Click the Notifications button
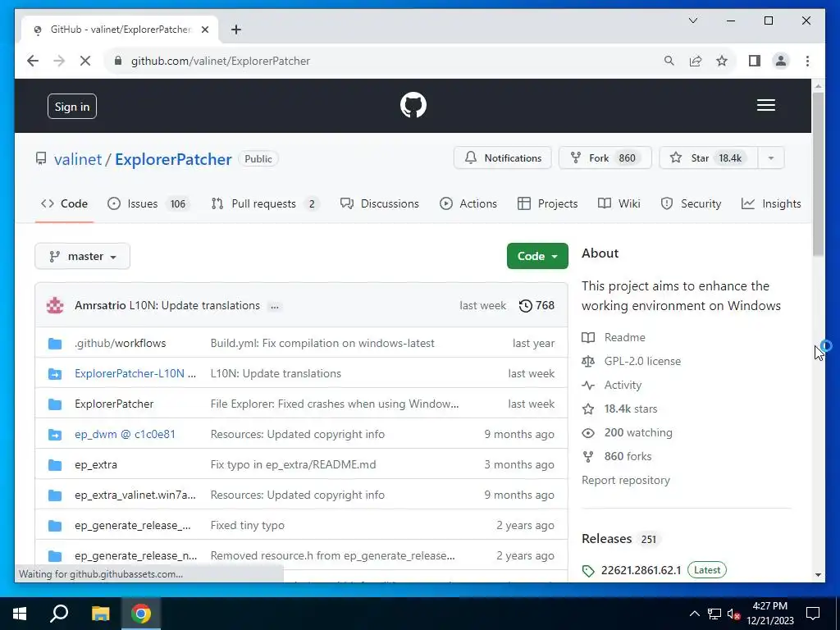Viewport: 840px width, 630px height. coord(503,158)
